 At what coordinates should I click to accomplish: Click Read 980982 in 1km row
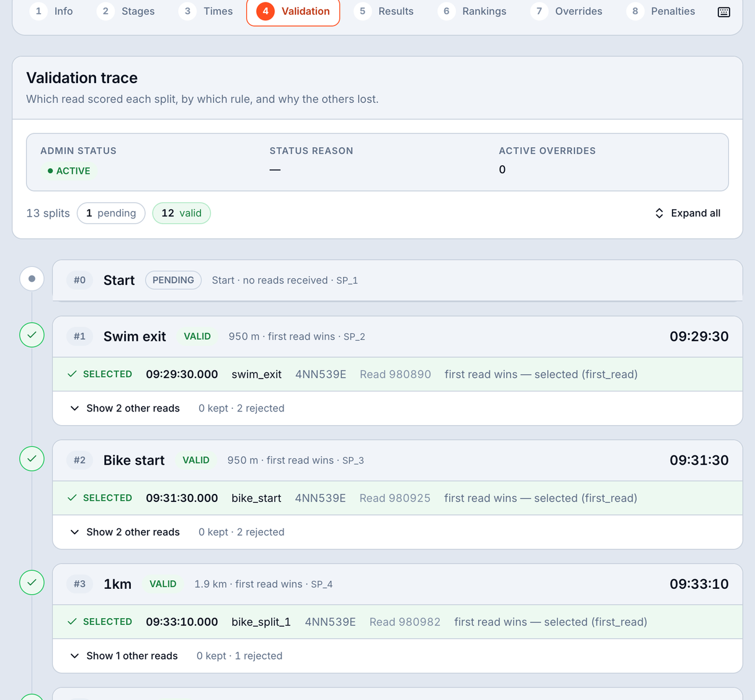405,622
